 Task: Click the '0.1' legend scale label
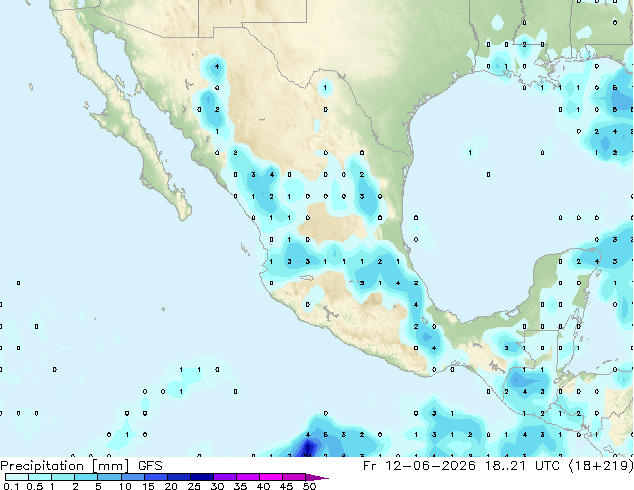point(11,486)
